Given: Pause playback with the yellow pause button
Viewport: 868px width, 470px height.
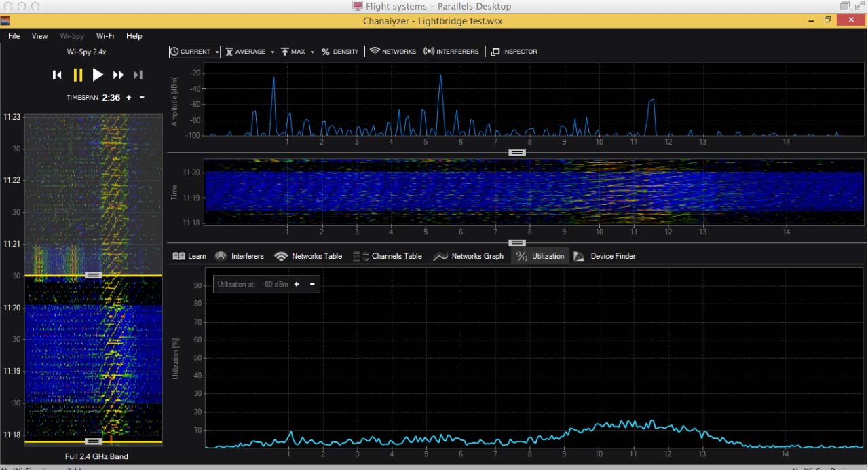Looking at the screenshot, I should click(77, 75).
